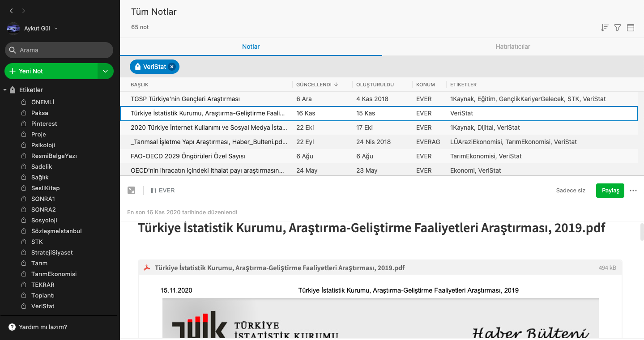Click the help question mark icon

point(12,327)
